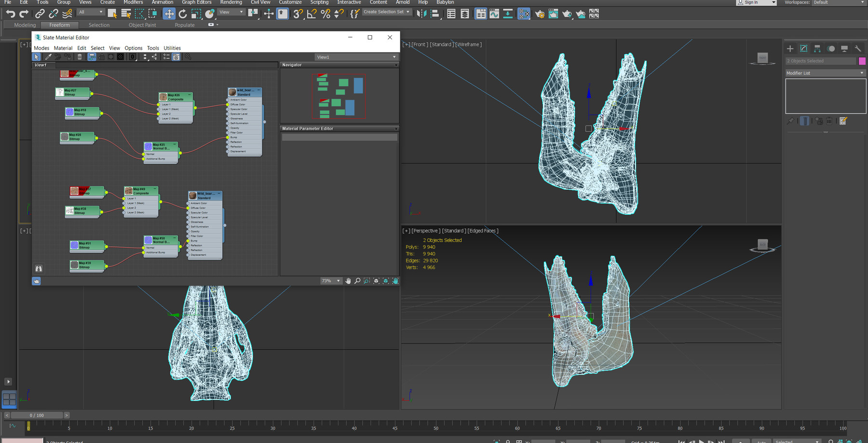Open the Create command panel tab
This screenshot has height=443, width=868.
click(790, 49)
